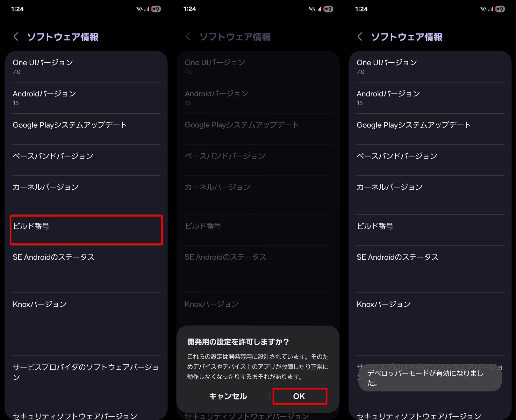This screenshot has height=420, width=516.
Task: Click the signal strength bars on the middle screen
Action: coord(319,9)
